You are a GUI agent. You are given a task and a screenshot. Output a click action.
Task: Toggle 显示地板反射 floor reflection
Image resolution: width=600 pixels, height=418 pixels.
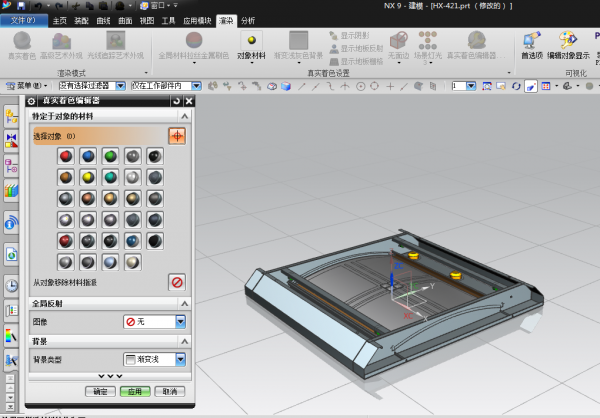click(356, 49)
